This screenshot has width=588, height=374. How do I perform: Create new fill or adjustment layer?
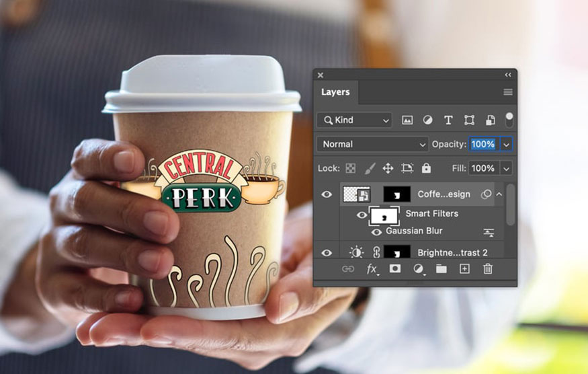click(x=418, y=269)
